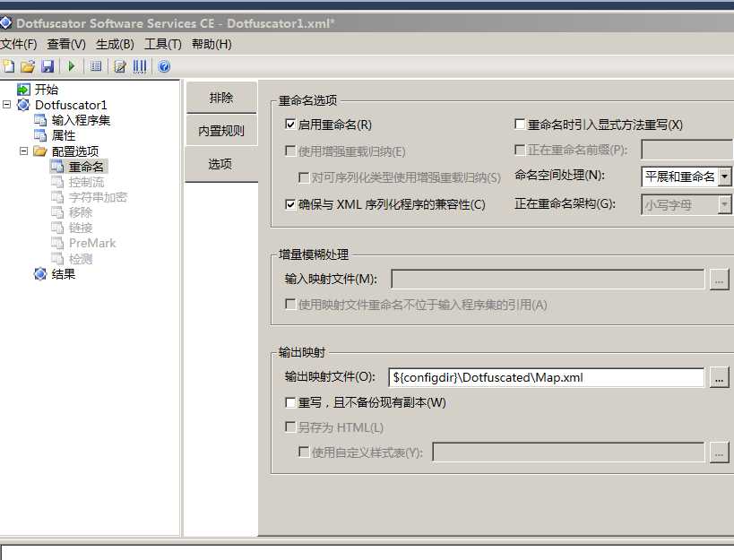Select PreMark in the tree
The image size is (734, 560).
tap(92, 244)
